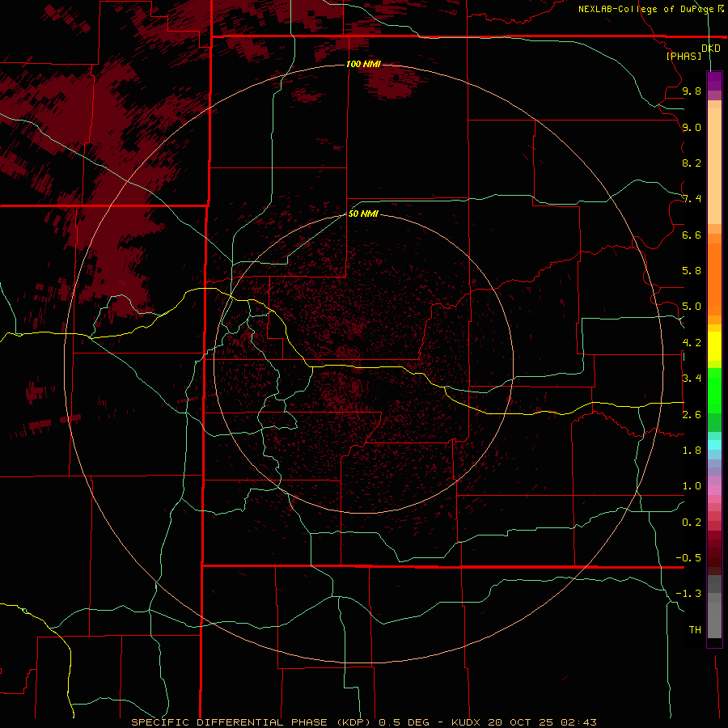Select the 9.8 value on color scale
728x728 pixels.
pyautogui.click(x=692, y=91)
